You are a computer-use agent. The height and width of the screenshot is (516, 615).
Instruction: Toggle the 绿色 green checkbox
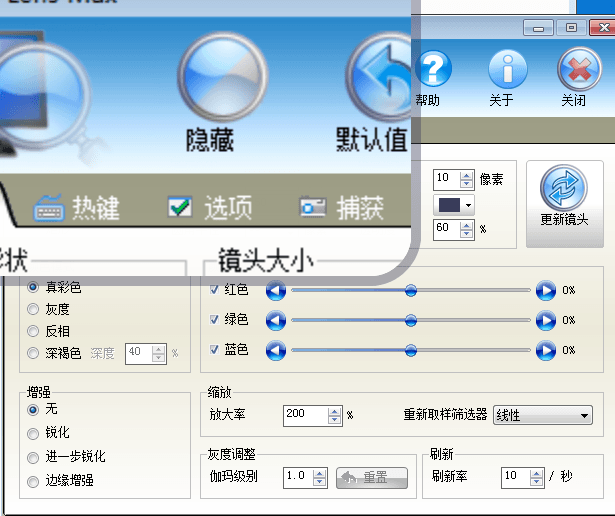pyautogui.click(x=214, y=320)
